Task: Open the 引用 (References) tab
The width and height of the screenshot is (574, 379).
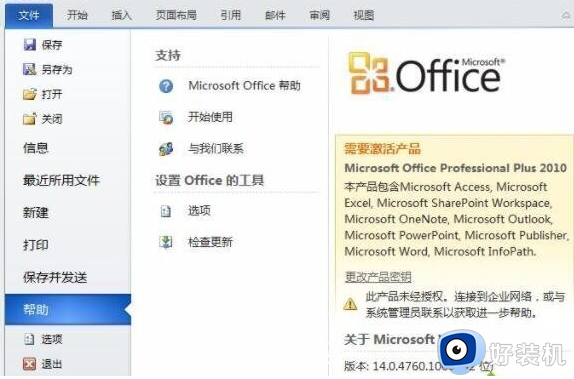Action: click(x=231, y=15)
